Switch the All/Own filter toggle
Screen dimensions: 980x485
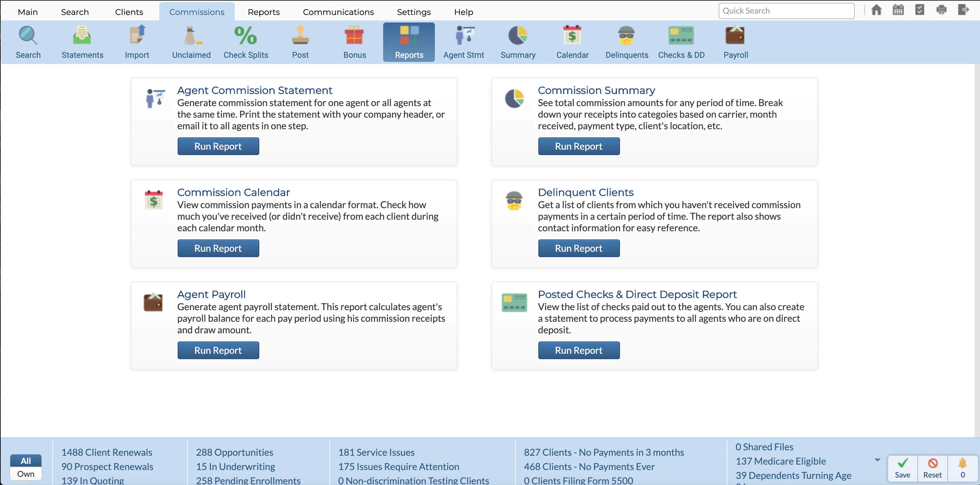click(x=26, y=467)
